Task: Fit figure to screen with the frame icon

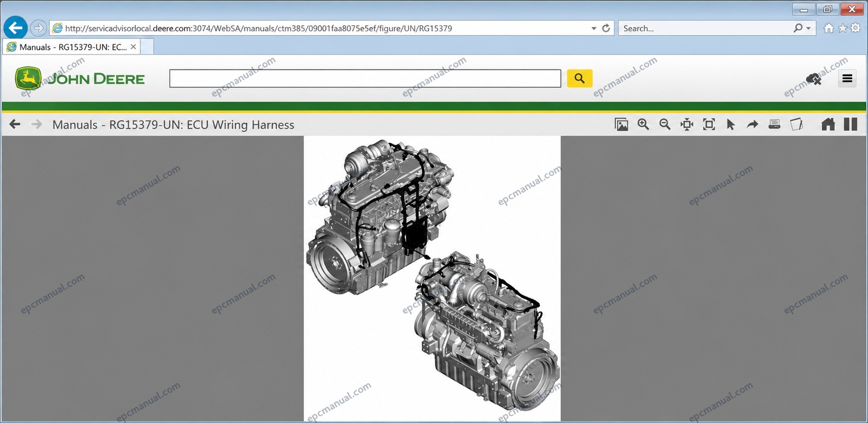Action: click(708, 124)
